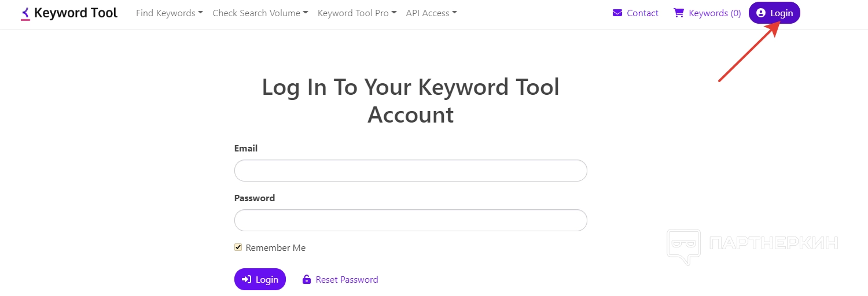Toggle the Remember Me checkbox

tap(238, 247)
